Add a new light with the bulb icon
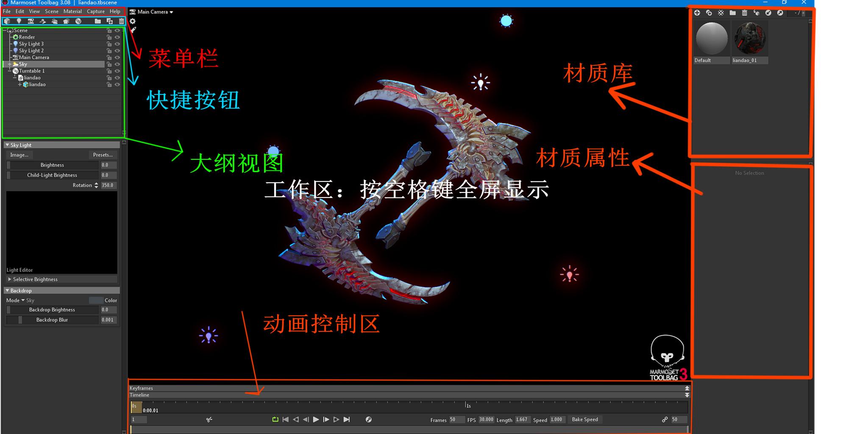The width and height of the screenshot is (868, 434). tap(19, 21)
